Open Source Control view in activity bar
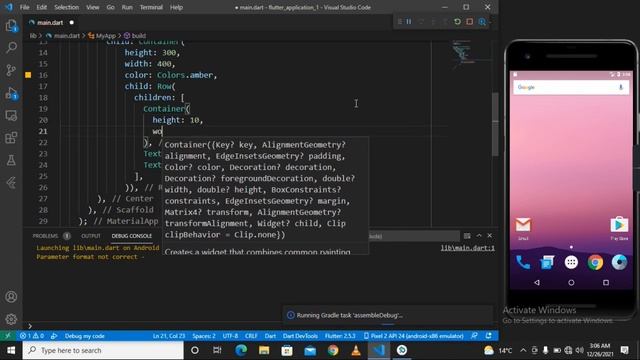Screen dimensions: 640x360 (x=11, y=70)
